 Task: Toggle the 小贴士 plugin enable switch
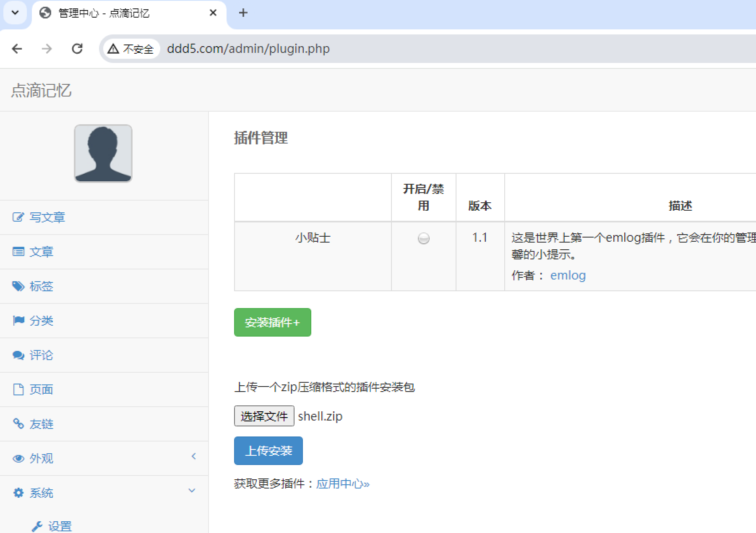(423, 238)
